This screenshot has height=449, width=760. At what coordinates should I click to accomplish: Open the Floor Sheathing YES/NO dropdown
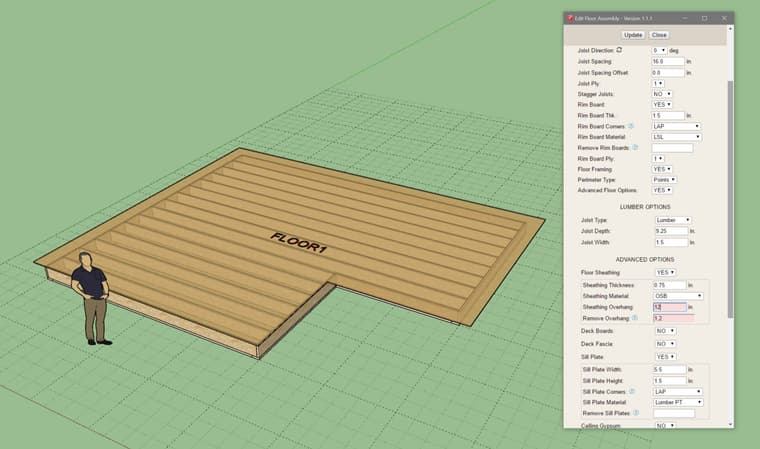pos(664,272)
